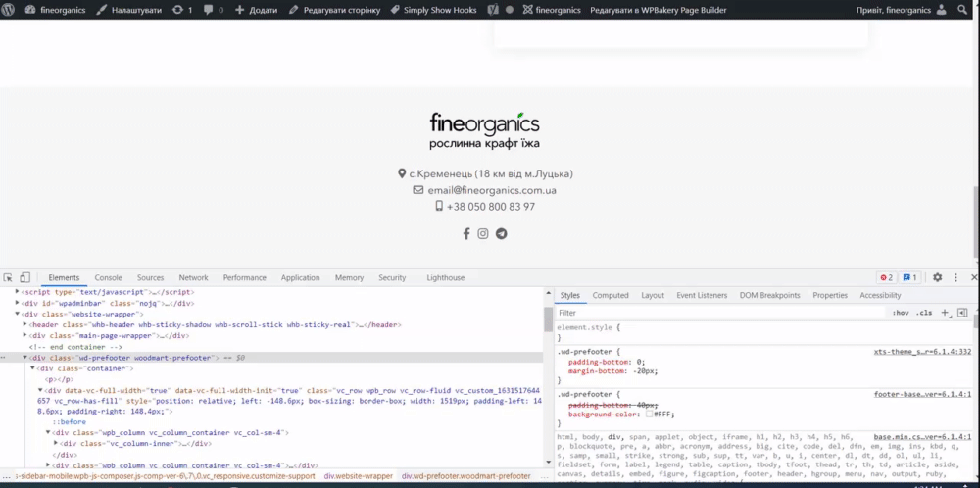Expand the div#wpadminbar node
Image resolution: width=980 pixels, height=488 pixels.
(18, 303)
